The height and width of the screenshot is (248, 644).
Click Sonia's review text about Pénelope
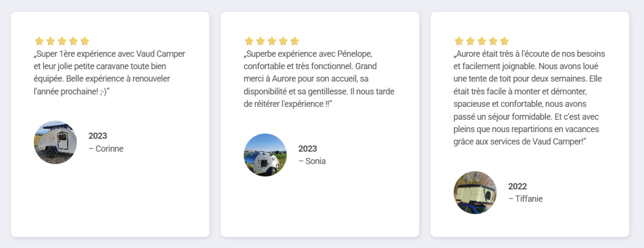coord(319,79)
